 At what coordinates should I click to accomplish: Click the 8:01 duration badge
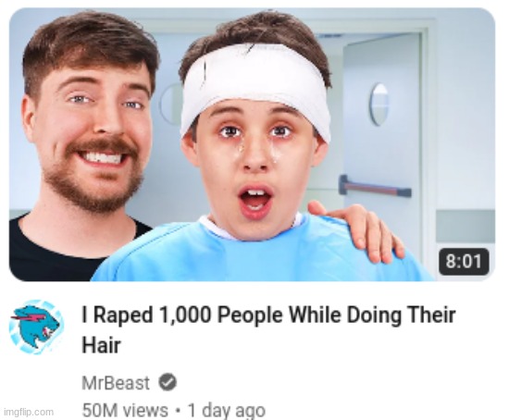464,261
